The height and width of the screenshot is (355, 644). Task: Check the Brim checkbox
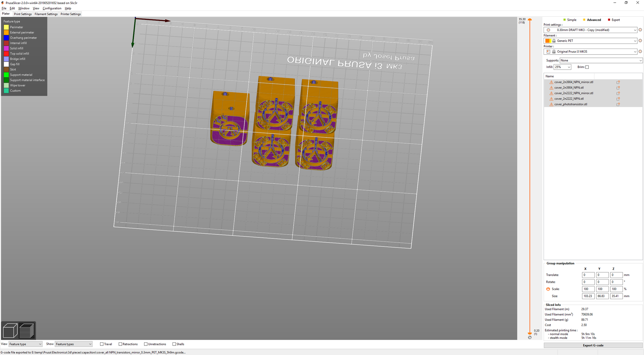[587, 67]
